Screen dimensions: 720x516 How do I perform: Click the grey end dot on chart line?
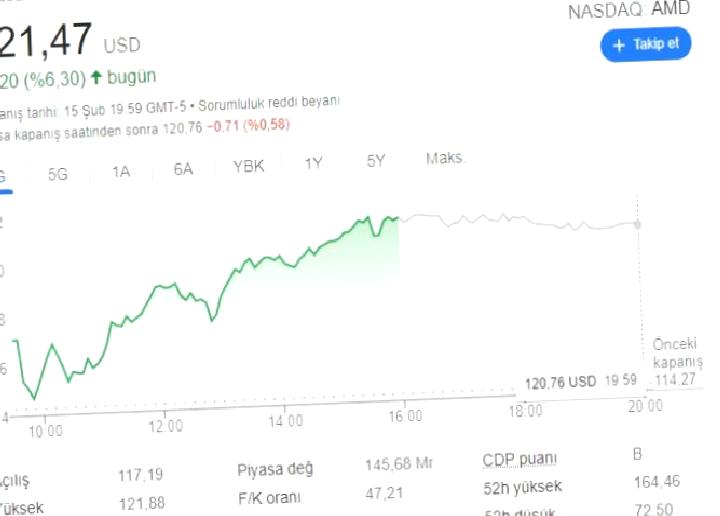click(x=638, y=223)
